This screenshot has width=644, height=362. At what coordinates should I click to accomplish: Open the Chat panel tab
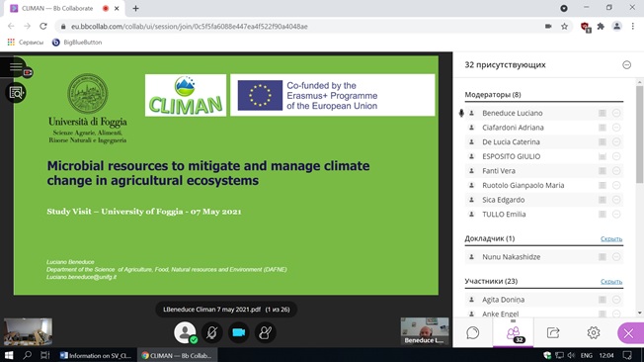473,332
